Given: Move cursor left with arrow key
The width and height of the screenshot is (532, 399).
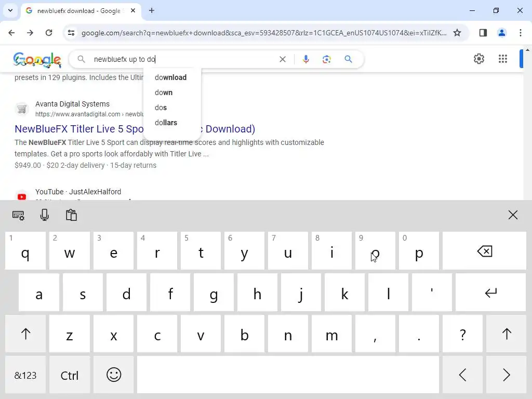Looking at the screenshot, I should (x=462, y=375).
